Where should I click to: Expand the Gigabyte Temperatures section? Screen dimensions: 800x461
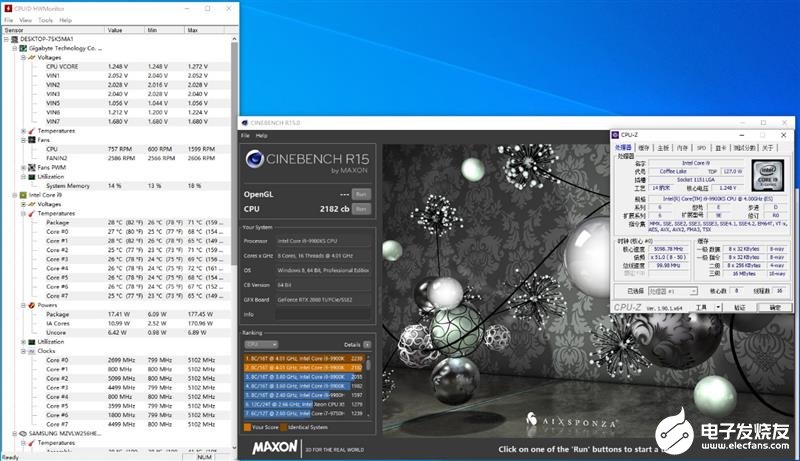[23, 131]
